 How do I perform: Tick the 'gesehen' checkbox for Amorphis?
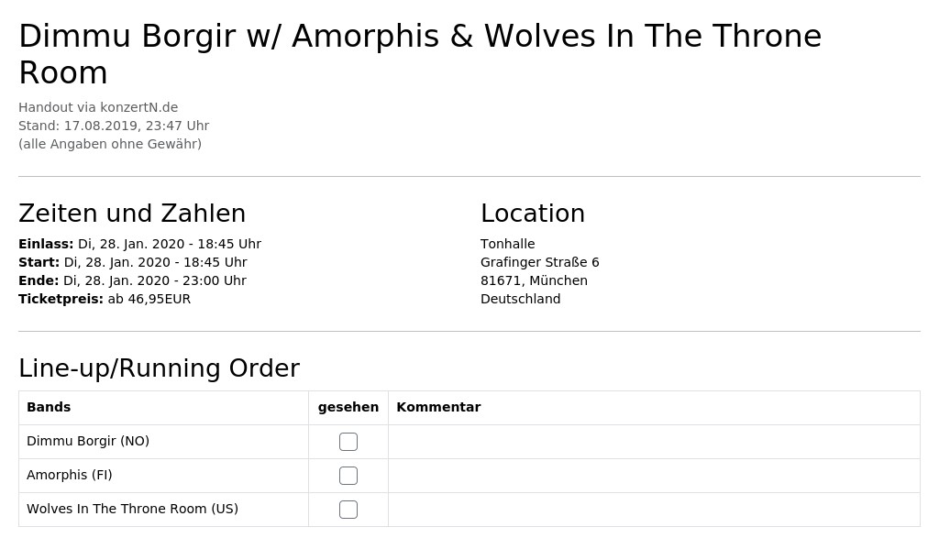click(348, 476)
